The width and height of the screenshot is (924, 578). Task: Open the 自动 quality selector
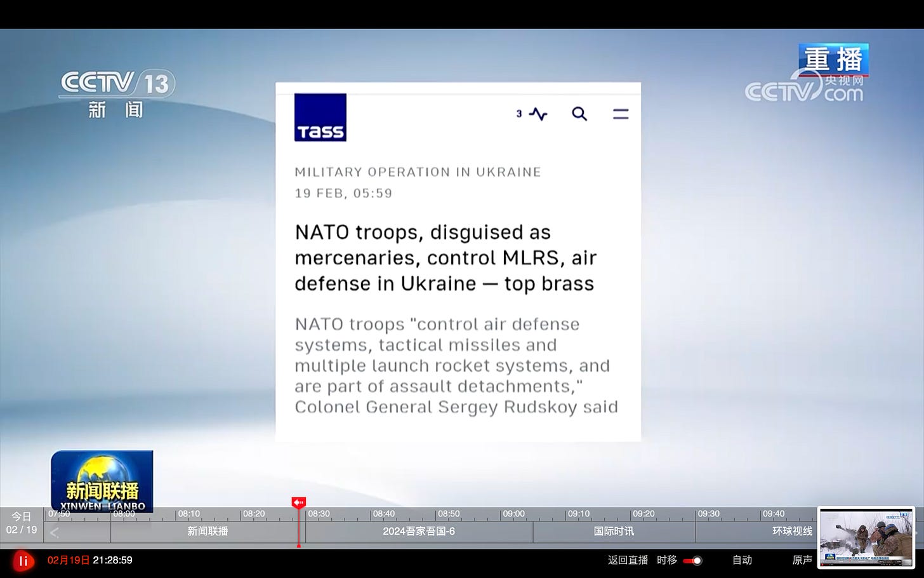click(742, 560)
